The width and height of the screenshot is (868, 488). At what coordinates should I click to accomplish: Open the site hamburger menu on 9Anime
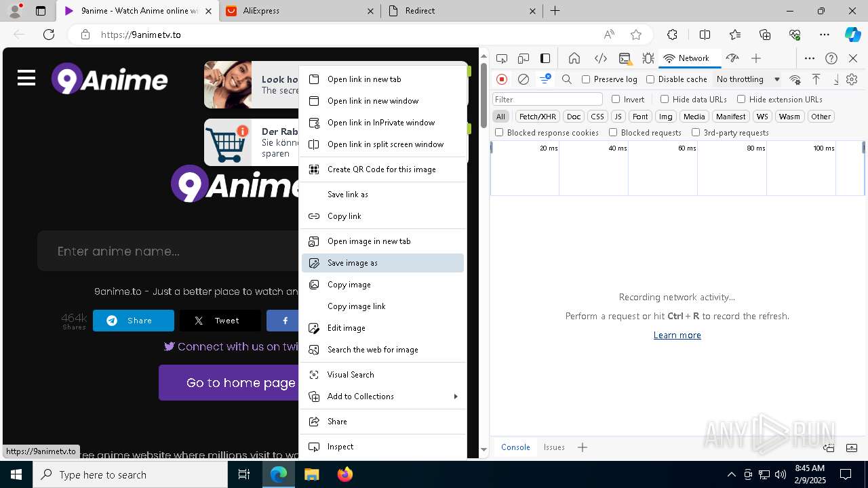tap(26, 78)
